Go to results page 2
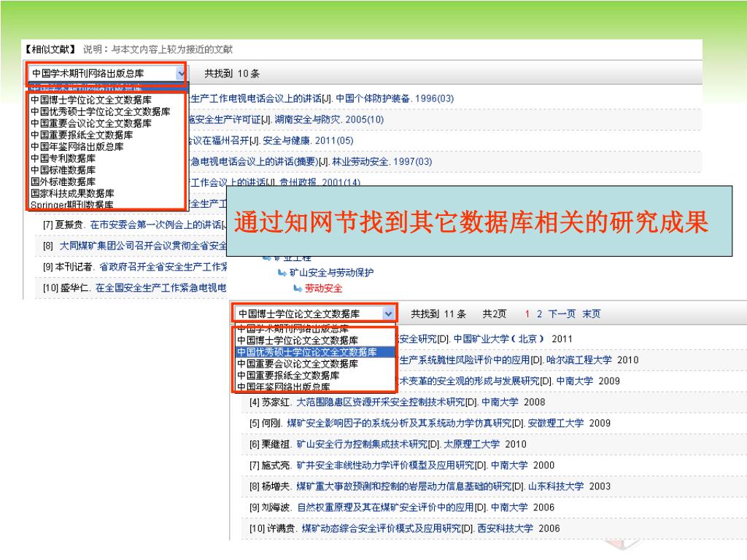This screenshot has width=747, height=560. pos(539,314)
